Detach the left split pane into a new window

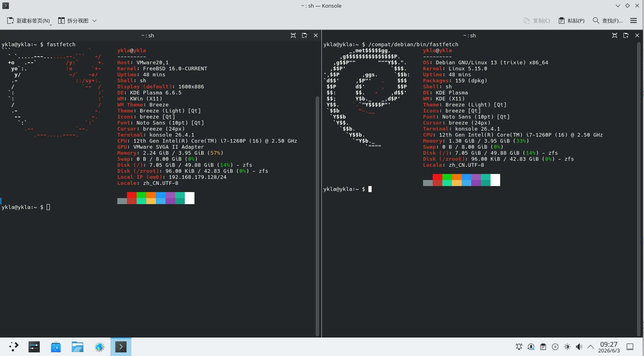click(x=305, y=35)
